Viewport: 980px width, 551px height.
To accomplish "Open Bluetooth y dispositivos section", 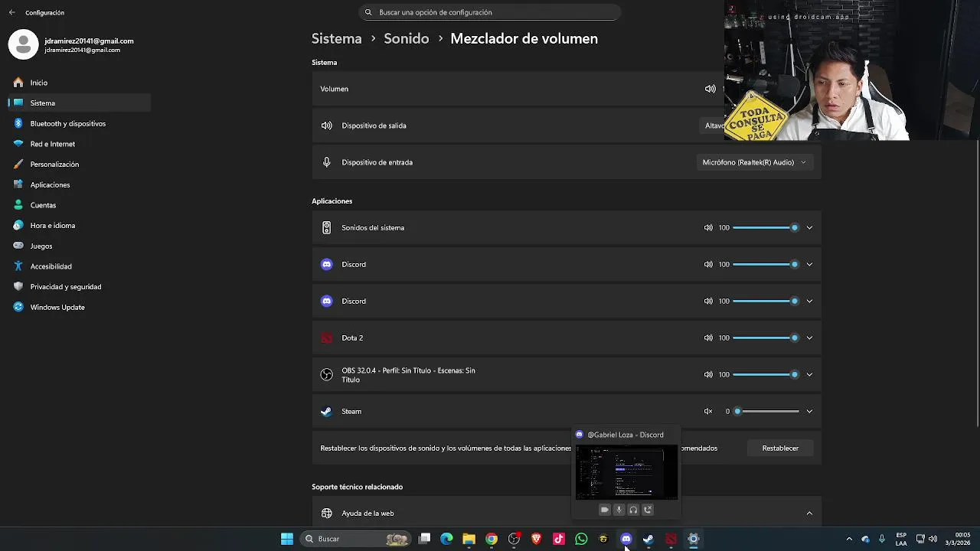I will (79, 123).
